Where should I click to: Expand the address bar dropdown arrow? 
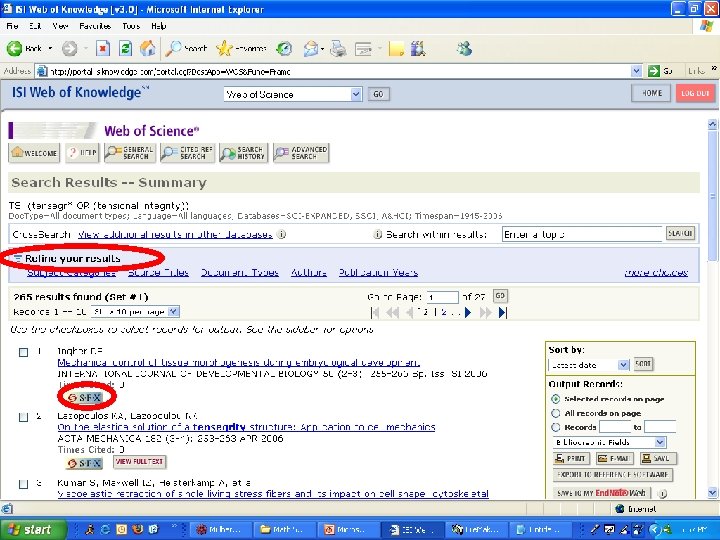coord(636,71)
